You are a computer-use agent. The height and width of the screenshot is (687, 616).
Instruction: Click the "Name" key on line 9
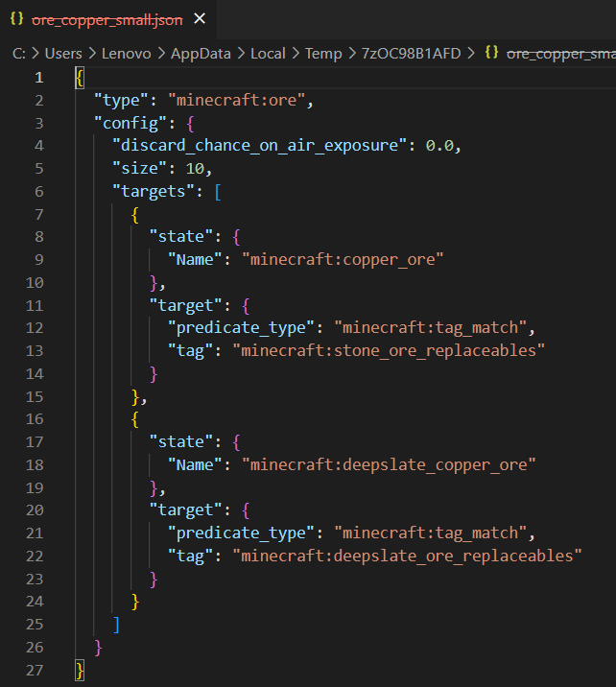(x=195, y=260)
